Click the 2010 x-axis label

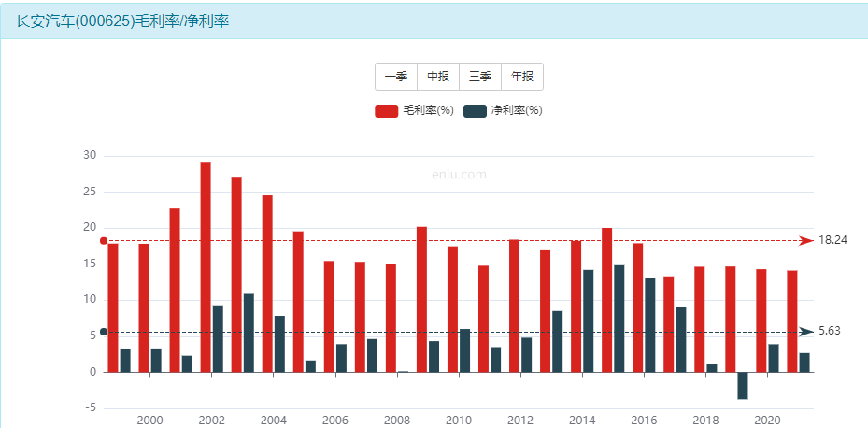(x=459, y=421)
